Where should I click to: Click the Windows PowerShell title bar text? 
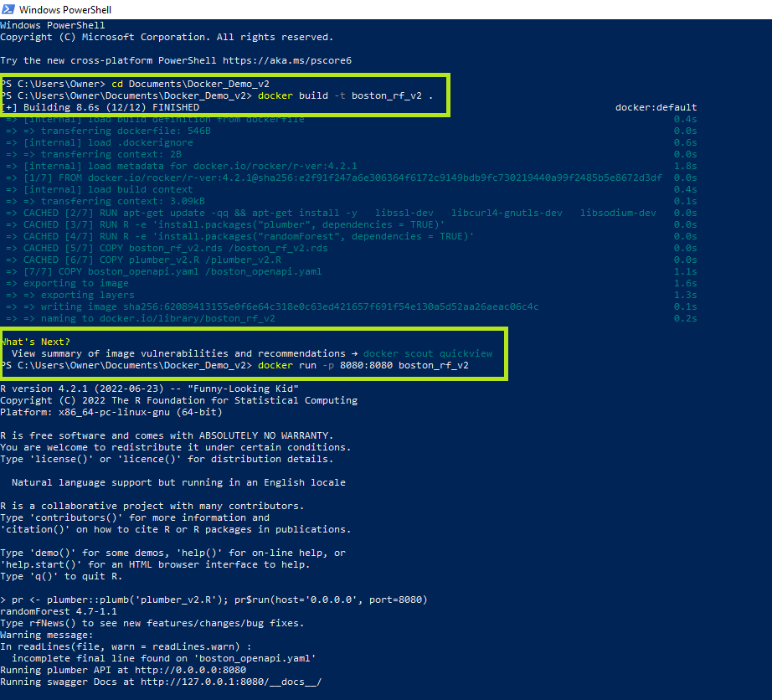pyautogui.click(x=67, y=9)
